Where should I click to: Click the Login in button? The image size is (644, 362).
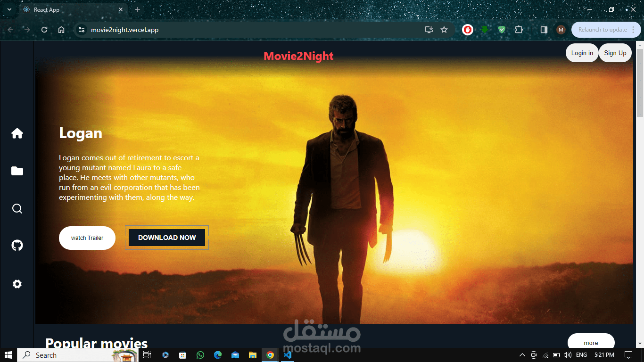pos(582,53)
